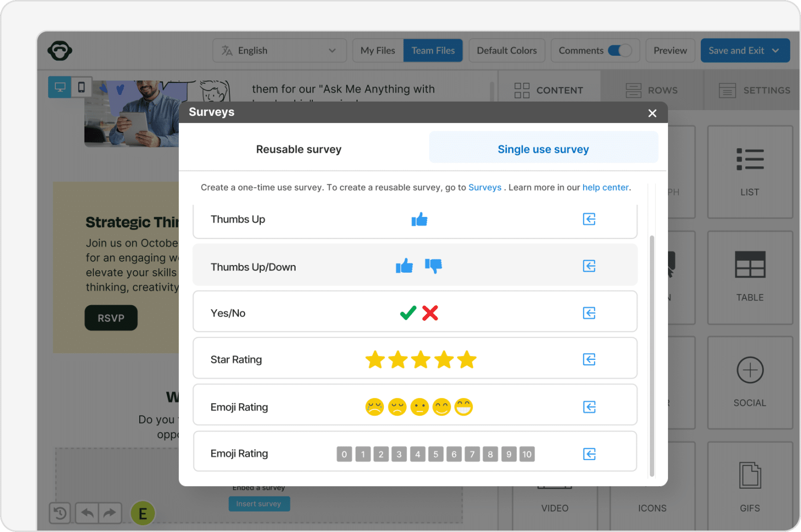Toggle the Comments switch off
The width and height of the screenshot is (801, 532).
620,50
